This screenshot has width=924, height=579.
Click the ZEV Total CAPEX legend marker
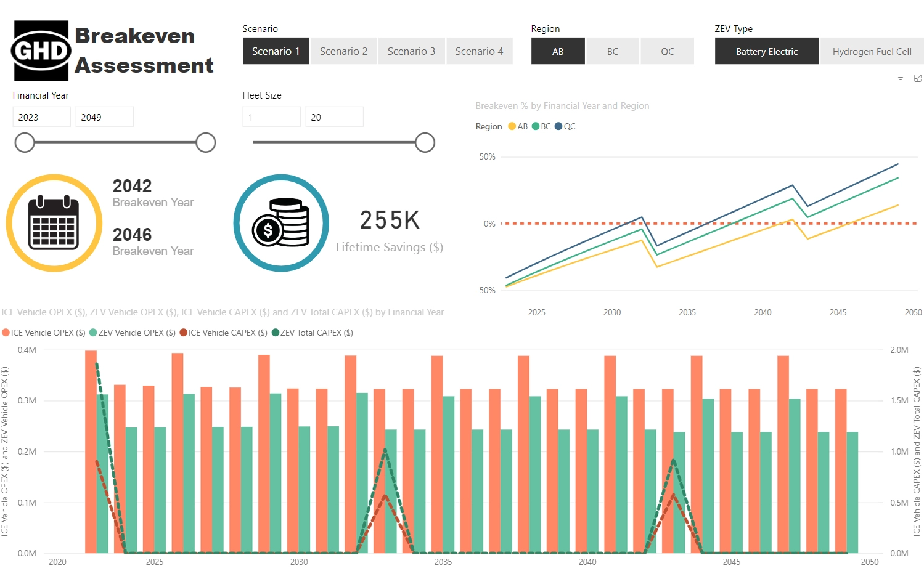pyautogui.click(x=276, y=333)
